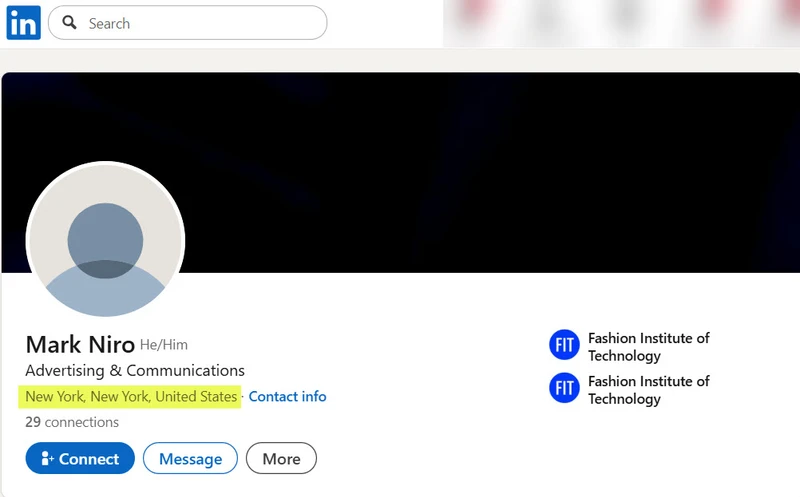Viewport: 800px width, 497px height.
Task: Open Mark Niro's profile avatar photo
Action: 105,241
